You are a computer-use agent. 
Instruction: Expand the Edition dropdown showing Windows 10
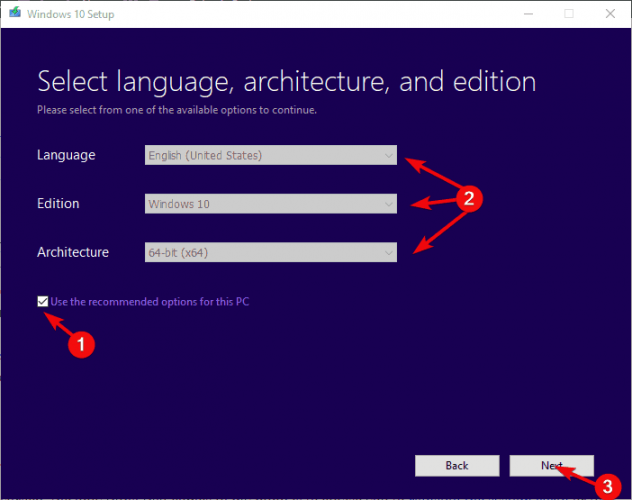tap(270, 204)
